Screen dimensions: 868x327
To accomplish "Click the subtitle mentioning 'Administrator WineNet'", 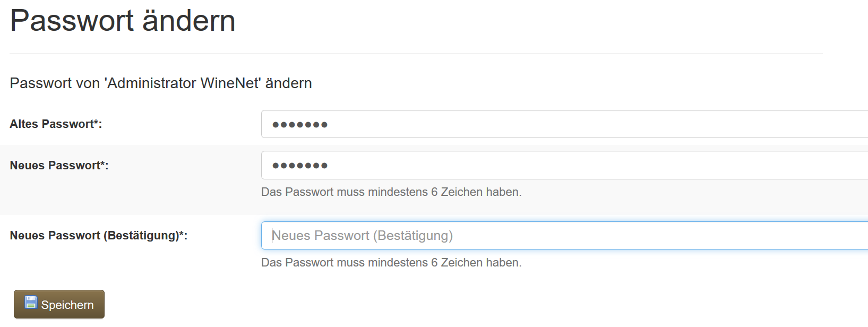I will point(161,83).
